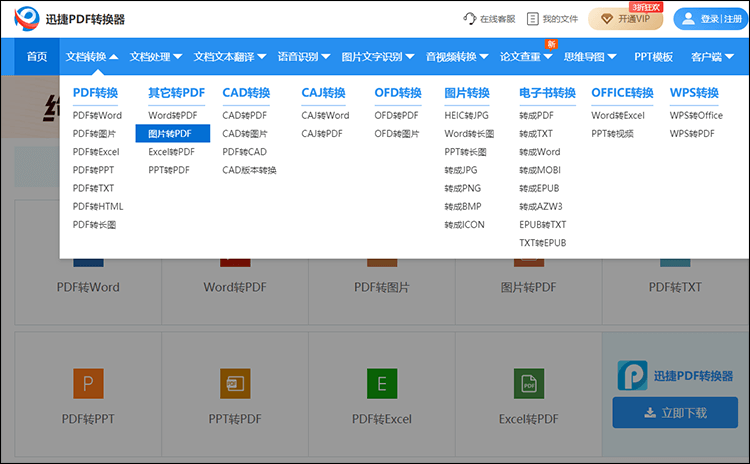Select PDF转图片 in the dropdown menu

(x=94, y=133)
